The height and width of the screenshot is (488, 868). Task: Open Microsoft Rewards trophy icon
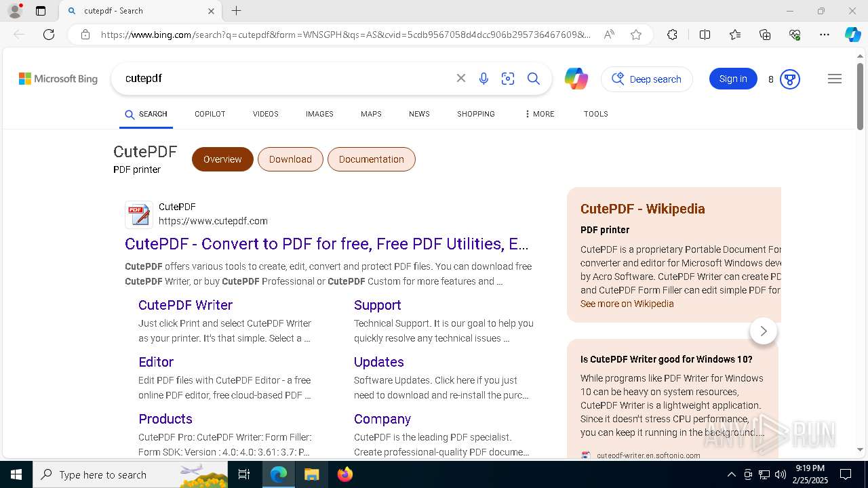coord(789,79)
